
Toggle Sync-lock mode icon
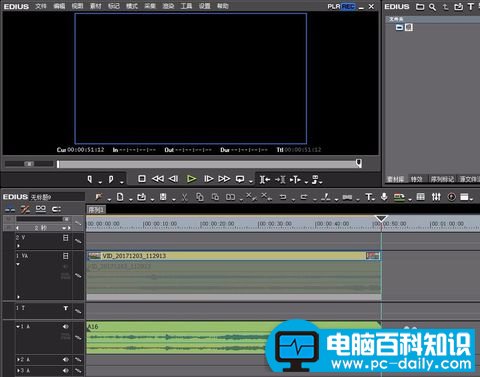pos(56,209)
